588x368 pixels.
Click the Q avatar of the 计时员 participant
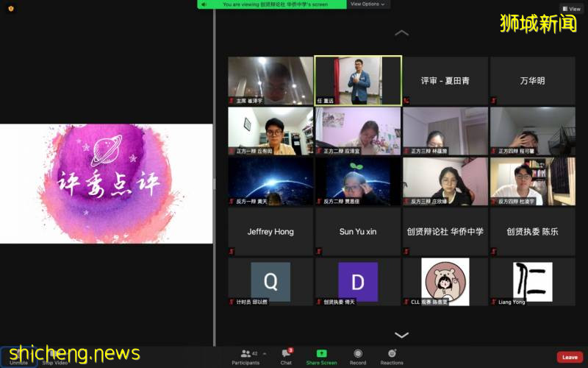tap(270, 281)
